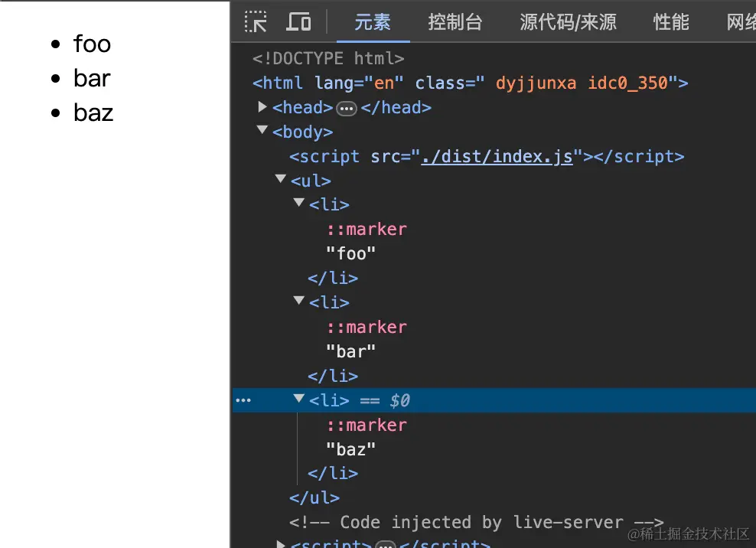
Task: Collapse the ul element arrow
Action: coord(281,179)
